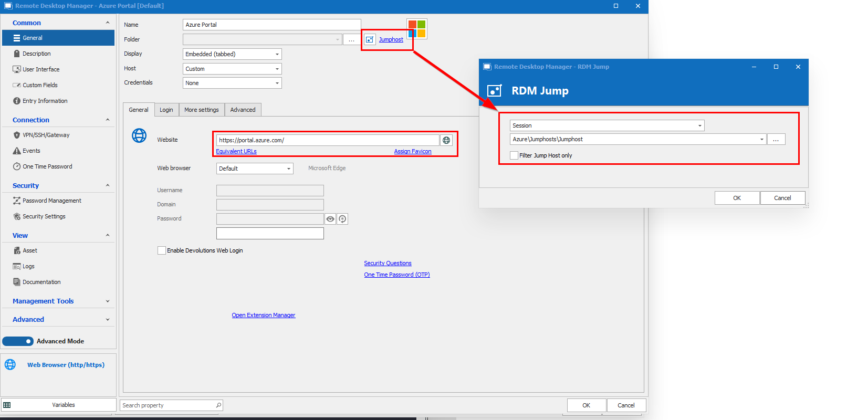The height and width of the screenshot is (420, 868).
Task: Click OK in the RDM Jump dialog
Action: [737, 198]
